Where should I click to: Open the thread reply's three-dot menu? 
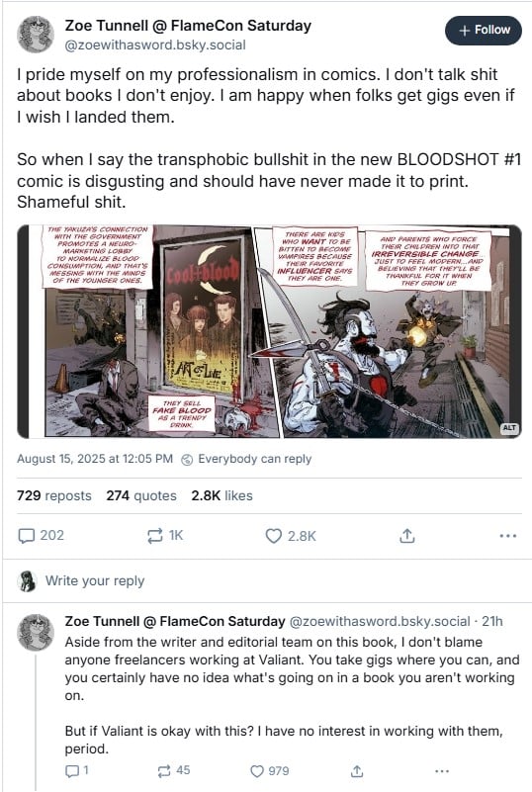(442, 771)
